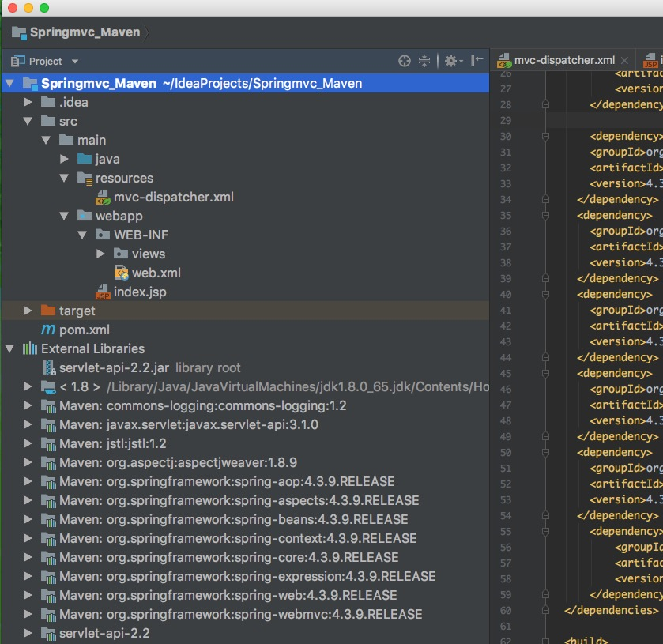Click the blue java source folder icon
The image size is (663, 644).
coord(85,159)
